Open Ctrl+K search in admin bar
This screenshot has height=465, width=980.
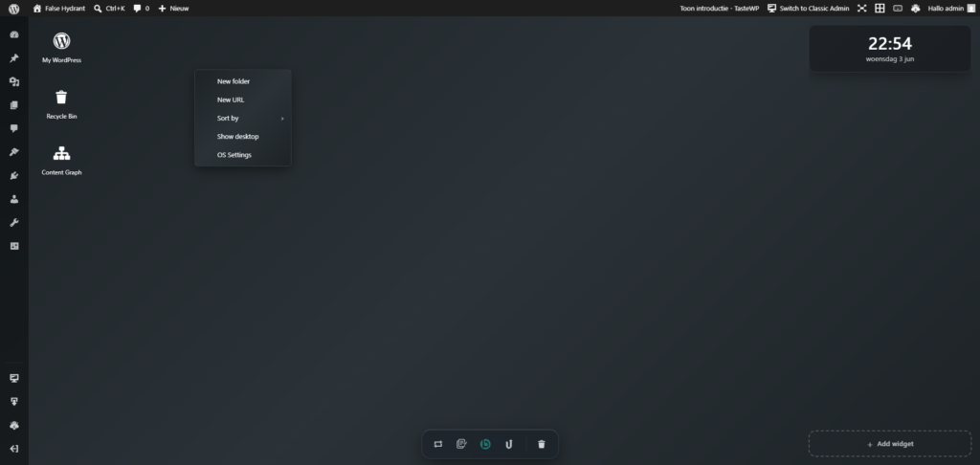[x=109, y=8]
